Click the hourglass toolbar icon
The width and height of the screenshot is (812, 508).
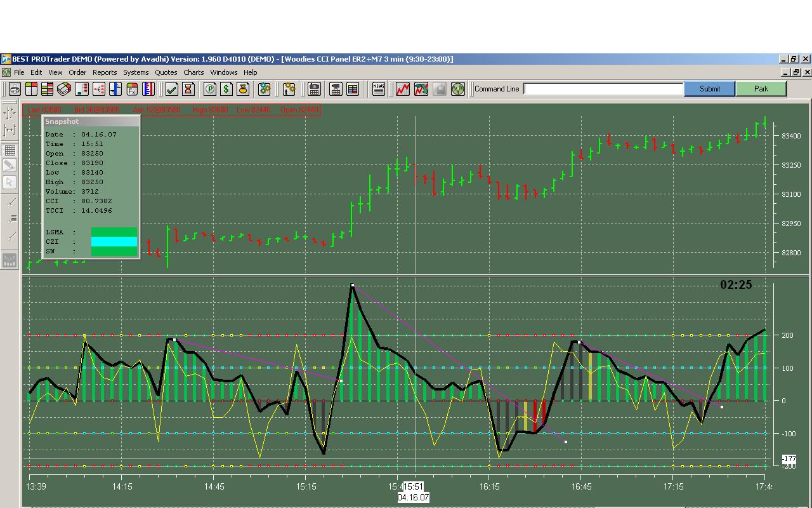tap(188, 89)
